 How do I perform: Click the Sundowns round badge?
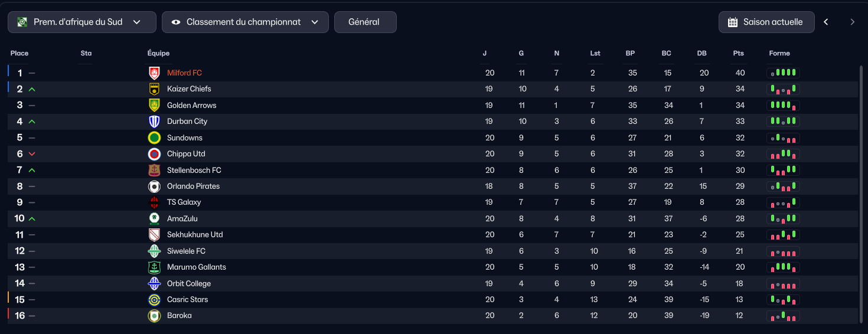tap(154, 138)
